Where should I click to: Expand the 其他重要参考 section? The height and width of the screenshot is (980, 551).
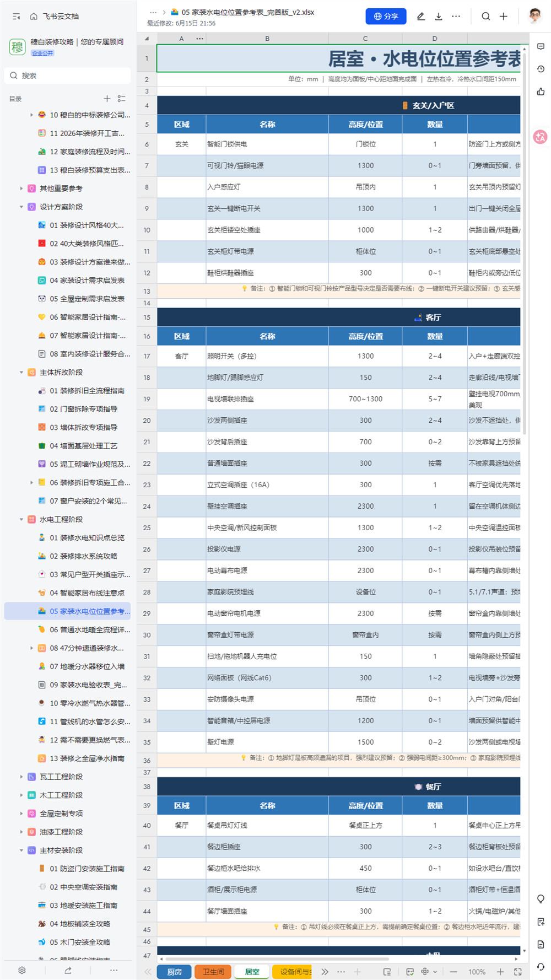[x=21, y=189]
